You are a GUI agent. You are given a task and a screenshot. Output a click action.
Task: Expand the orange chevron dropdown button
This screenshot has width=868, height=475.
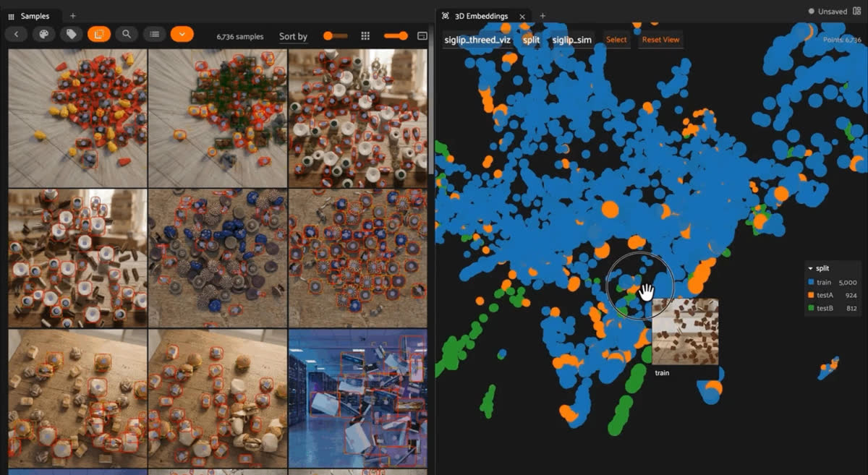(182, 34)
